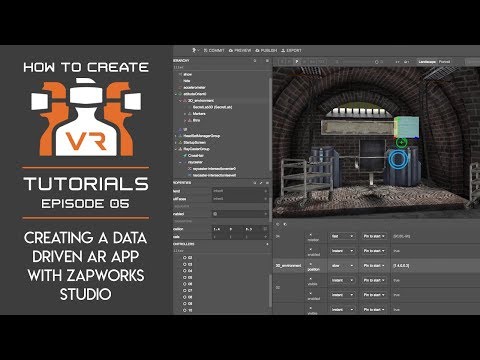Click the Hierarchy panel vertical scrollbar
The height and width of the screenshot is (360, 480).
(271, 123)
